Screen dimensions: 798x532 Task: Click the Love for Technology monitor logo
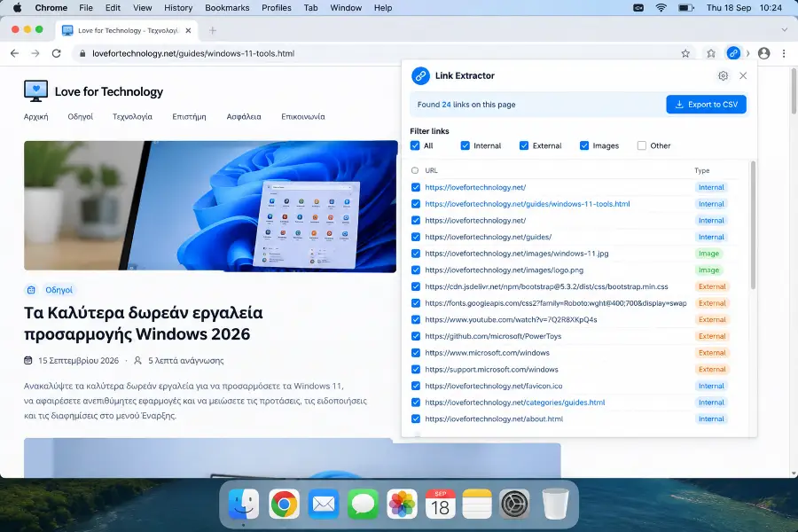coord(35,90)
